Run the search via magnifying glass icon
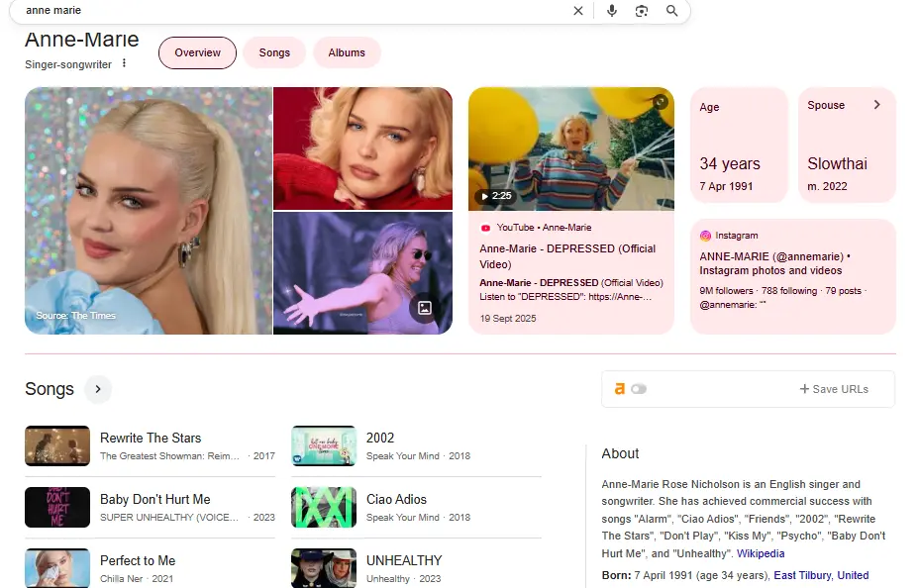Image resolution: width=919 pixels, height=588 pixels. coord(672,11)
